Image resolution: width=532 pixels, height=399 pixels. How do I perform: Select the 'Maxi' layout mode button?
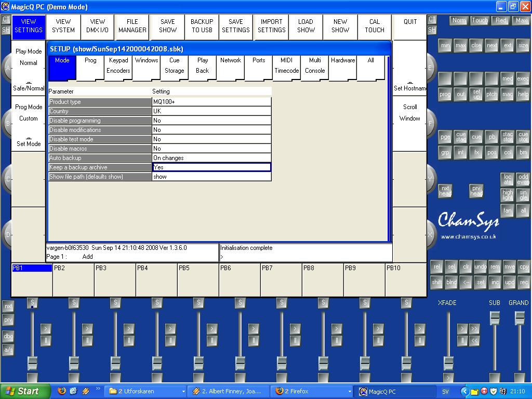(x=522, y=20)
